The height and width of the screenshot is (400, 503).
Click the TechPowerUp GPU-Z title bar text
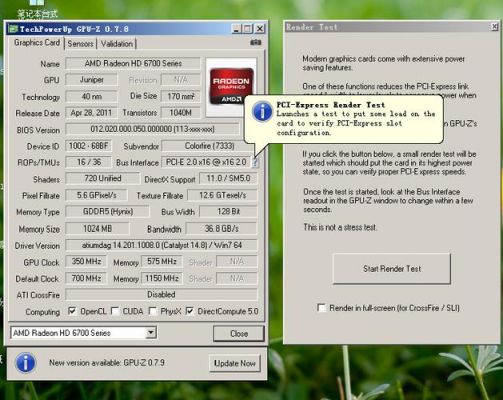click(x=74, y=29)
